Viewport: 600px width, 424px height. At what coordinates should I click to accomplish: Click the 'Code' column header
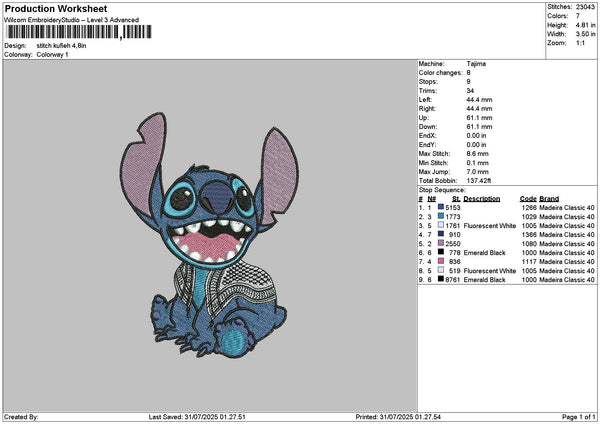click(x=528, y=199)
